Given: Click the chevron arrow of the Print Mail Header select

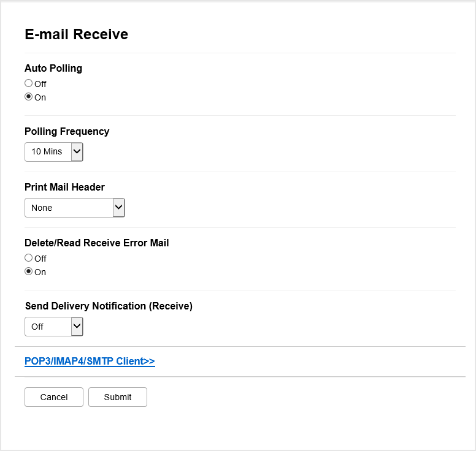Looking at the screenshot, I should [119, 208].
